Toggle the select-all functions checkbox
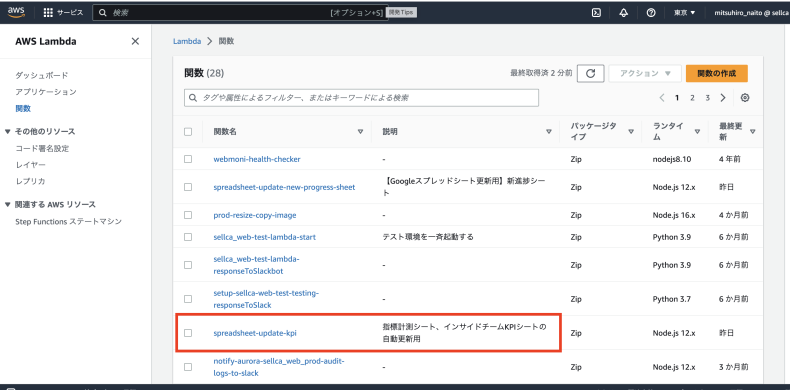This screenshot has height=390, width=790. click(x=188, y=132)
